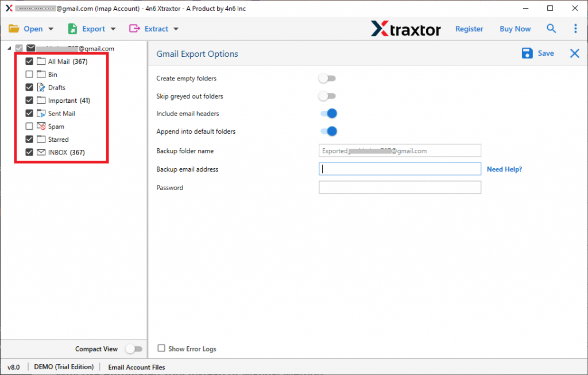
Task: Click the envelope icon of the Gmail account
Action: [x=31, y=48]
